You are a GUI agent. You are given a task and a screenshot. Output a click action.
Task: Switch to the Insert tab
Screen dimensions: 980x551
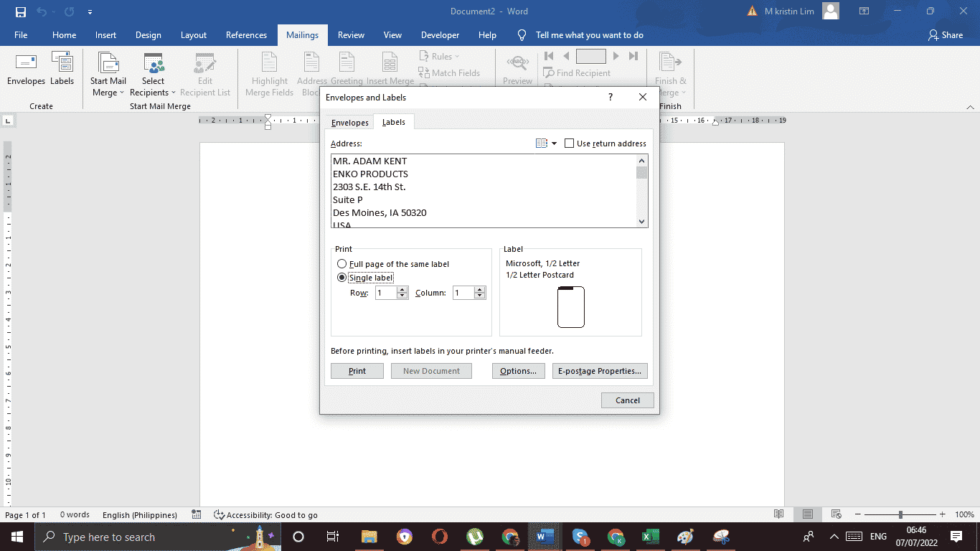tap(105, 35)
